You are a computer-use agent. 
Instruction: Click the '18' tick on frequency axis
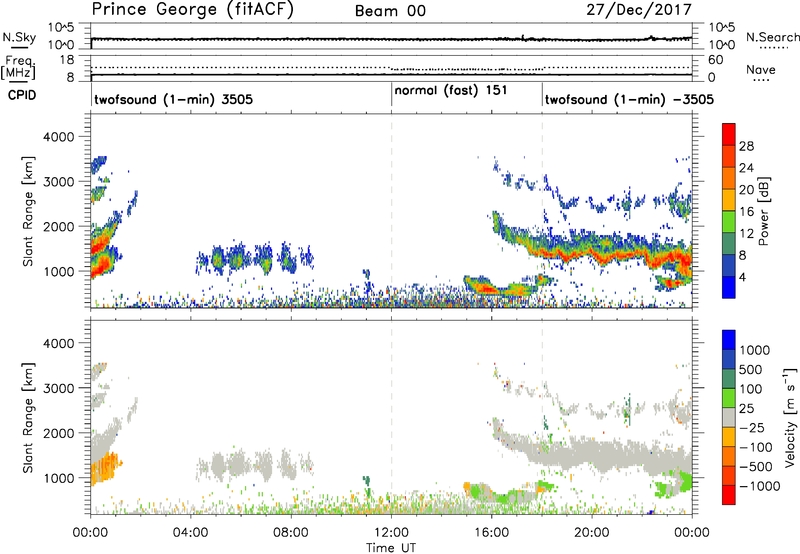[67, 60]
